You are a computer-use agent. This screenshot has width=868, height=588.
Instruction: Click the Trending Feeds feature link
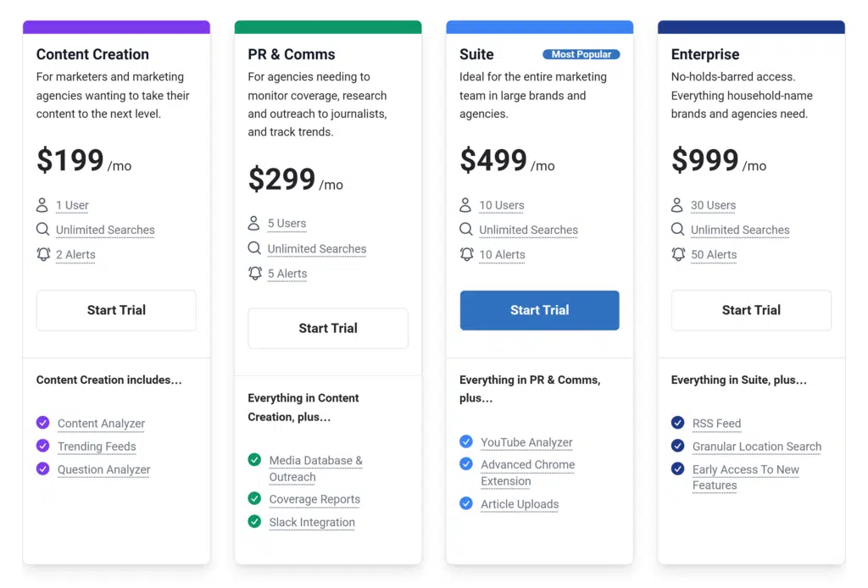point(97,447)
